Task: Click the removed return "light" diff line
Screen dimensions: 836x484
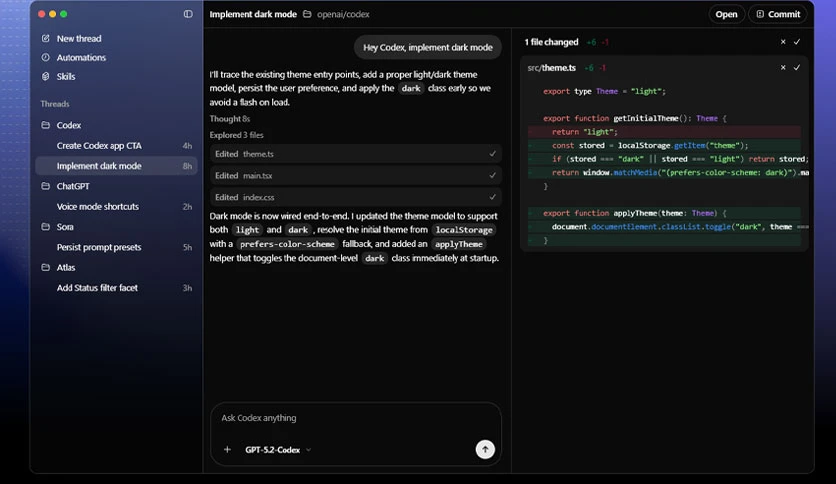Action: pos(664,132)
